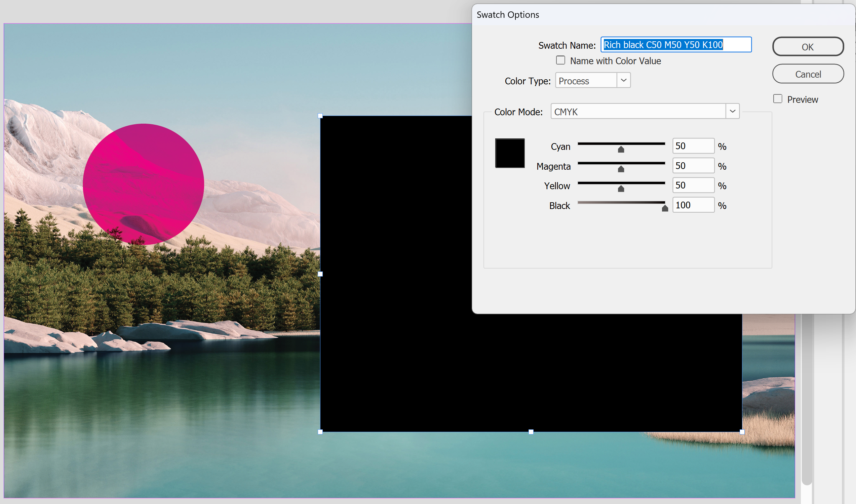Click the Cyan percentage field
This screenshot has height=504, width=856.
pyautogui.click(x=693, y=146)
